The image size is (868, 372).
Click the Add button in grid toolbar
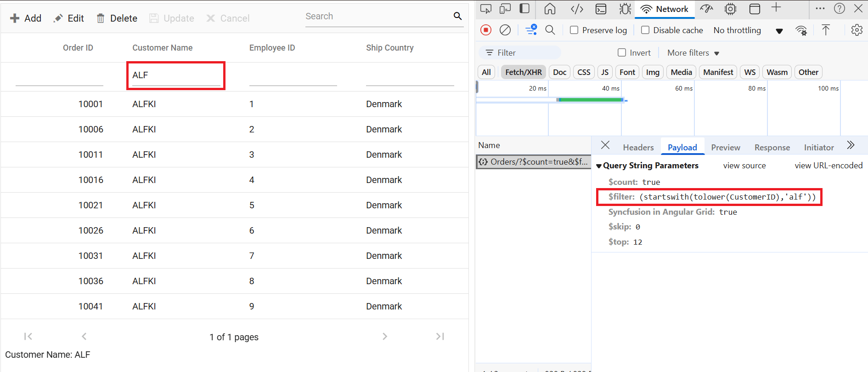26,18
